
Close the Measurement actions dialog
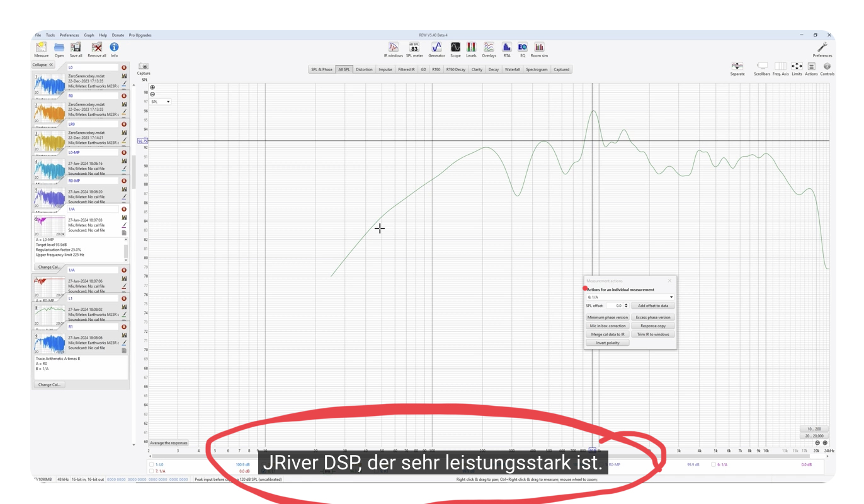point(669,281)
